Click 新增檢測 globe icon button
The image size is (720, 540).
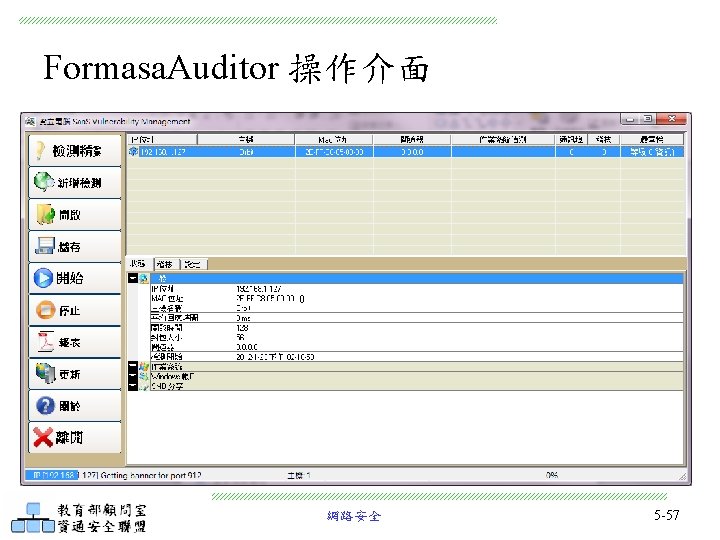[x=75, y=182]
